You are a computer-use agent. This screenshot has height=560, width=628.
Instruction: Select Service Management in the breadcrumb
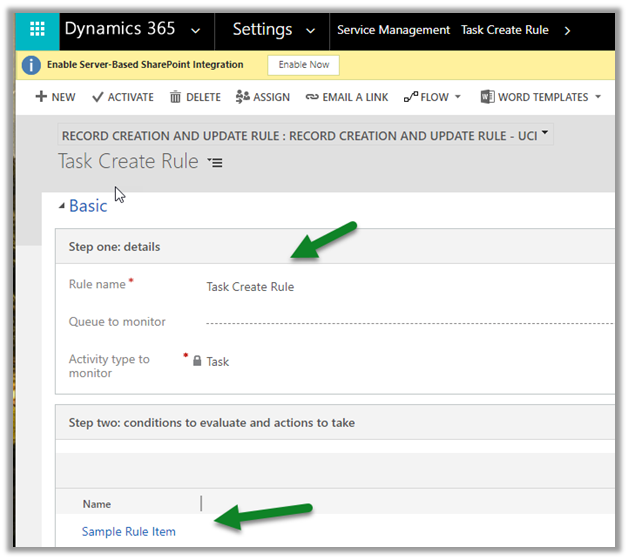pos(393,30)
